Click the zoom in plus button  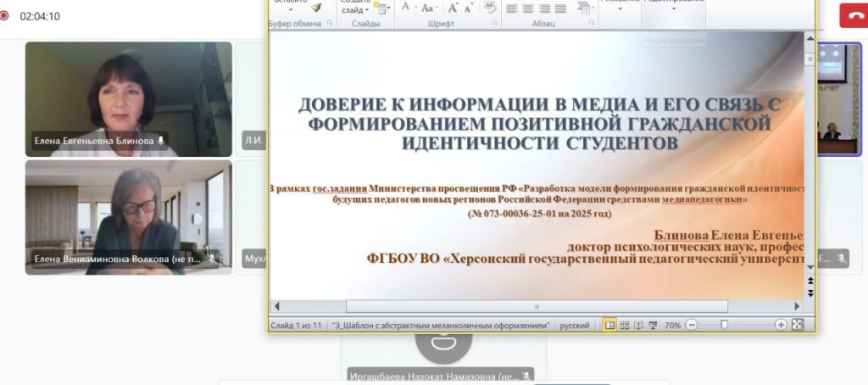(781, 325)
